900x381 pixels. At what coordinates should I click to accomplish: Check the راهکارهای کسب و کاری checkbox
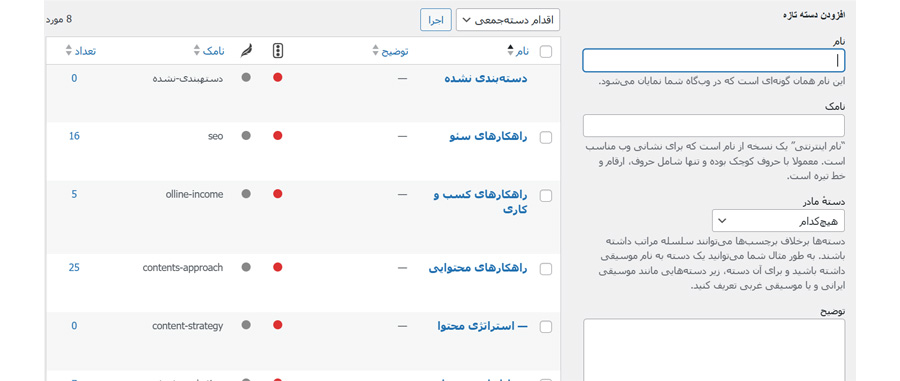click(x=546, y=196)
